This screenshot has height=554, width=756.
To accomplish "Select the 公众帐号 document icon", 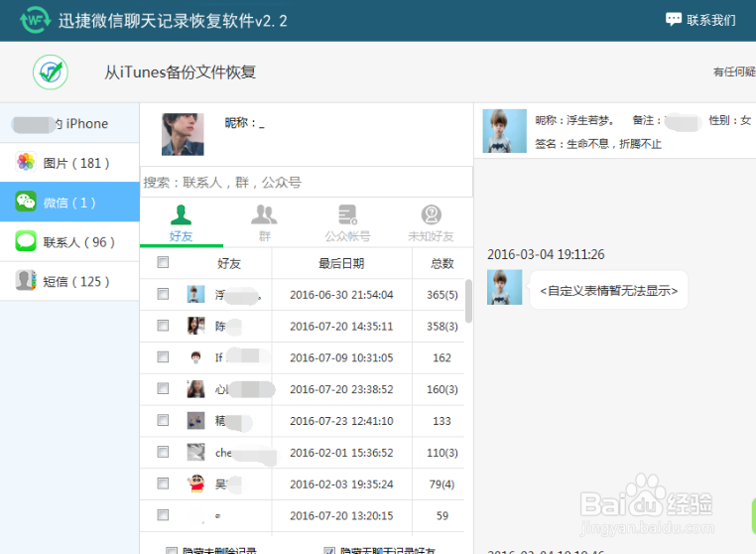I will [347, 214].
